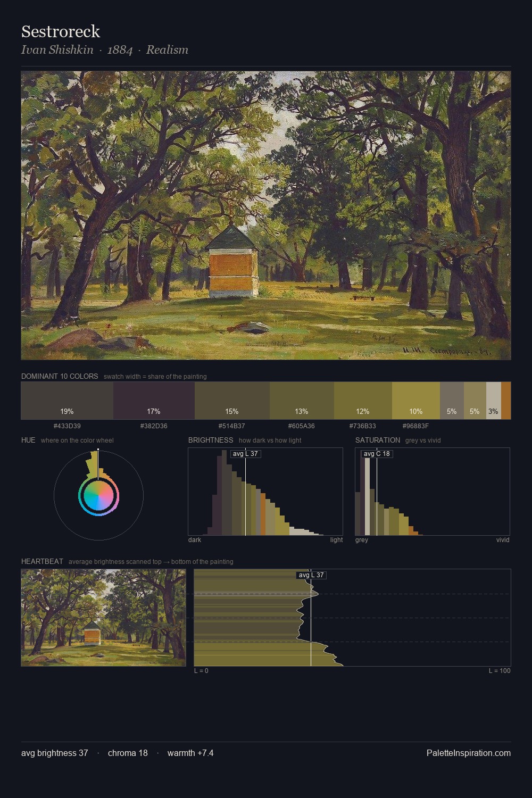
Task: Click hex code #514B37
Action: tap(232, 426)
